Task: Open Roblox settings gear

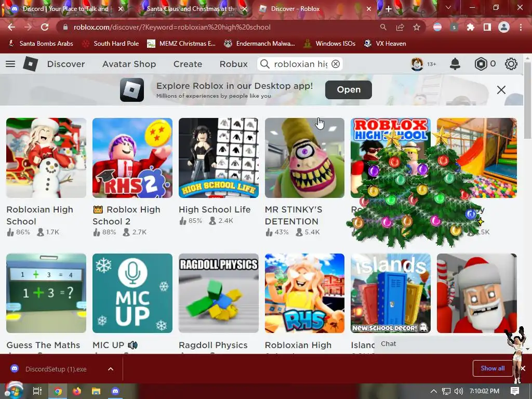Action: [x=511, y=64]
